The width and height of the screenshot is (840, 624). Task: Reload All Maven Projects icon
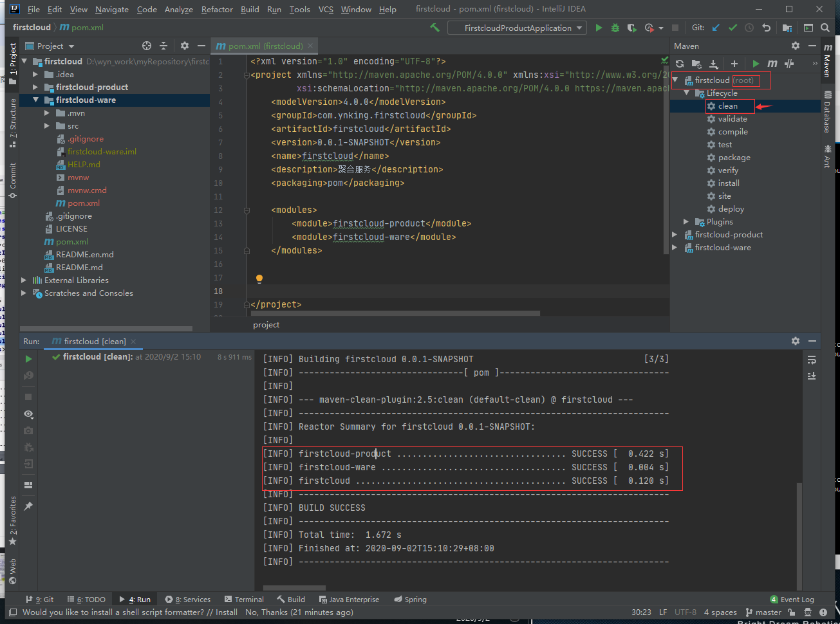point(680,63)
